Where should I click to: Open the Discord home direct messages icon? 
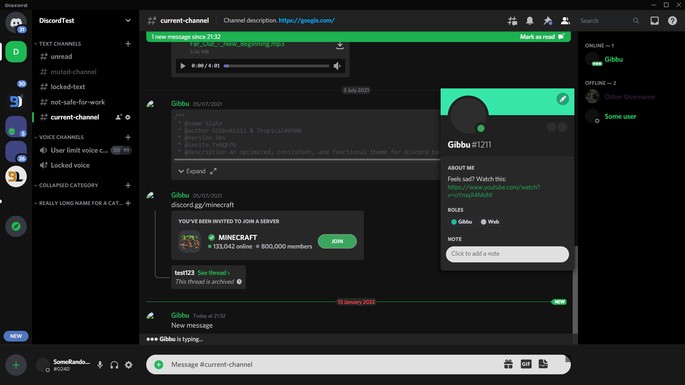click(16, 22)
